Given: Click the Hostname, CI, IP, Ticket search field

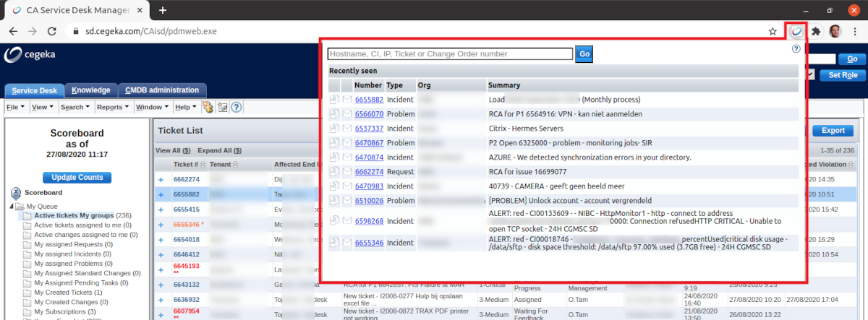Looking at the screenshot, I should coord(450,53).
